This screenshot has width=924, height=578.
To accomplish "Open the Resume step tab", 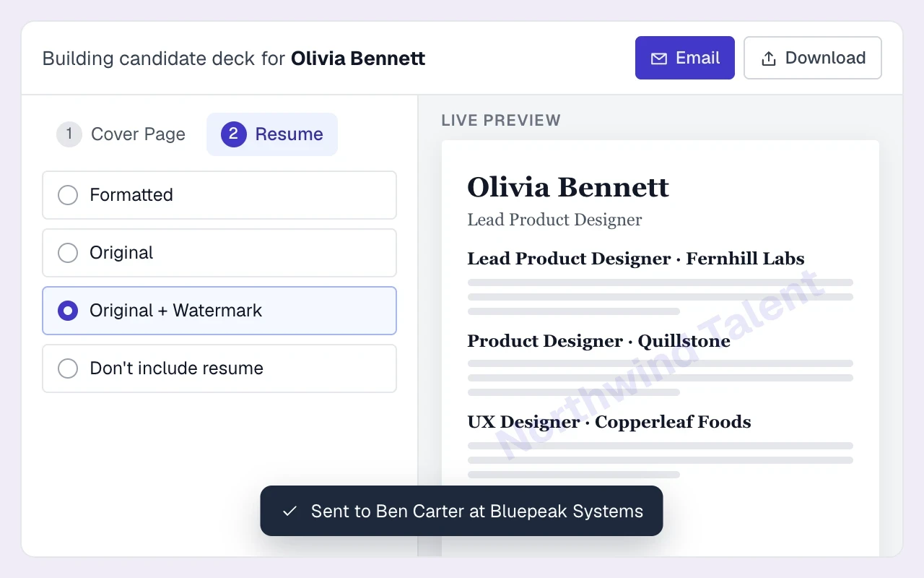I will point(272,134).
